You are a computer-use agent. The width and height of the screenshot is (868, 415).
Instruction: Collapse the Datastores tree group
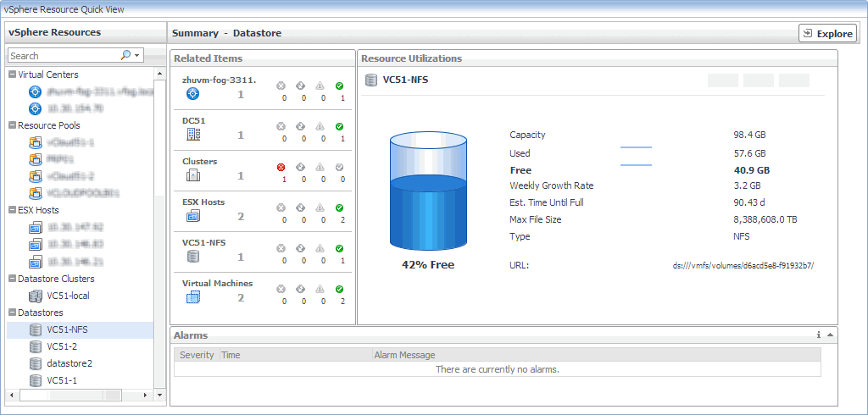(12, 313)
